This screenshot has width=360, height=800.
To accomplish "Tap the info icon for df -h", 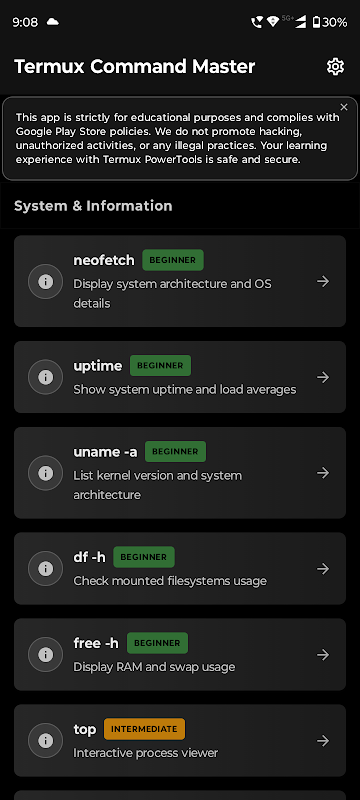I will coord(46,568).
